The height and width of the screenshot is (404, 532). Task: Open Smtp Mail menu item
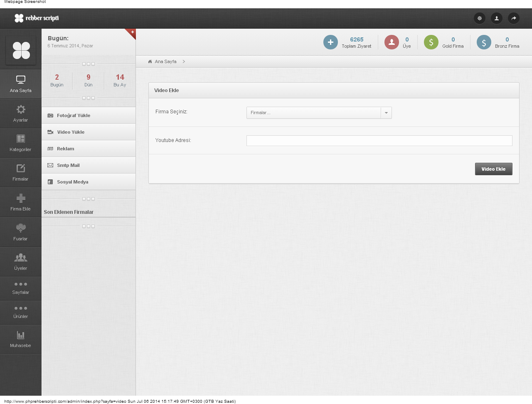[89, 165]
